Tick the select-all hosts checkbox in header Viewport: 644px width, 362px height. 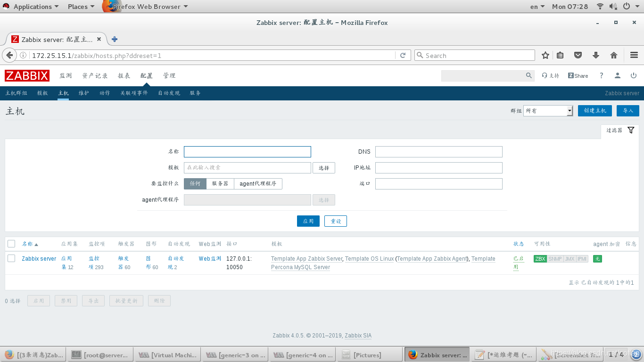[11, 244]
